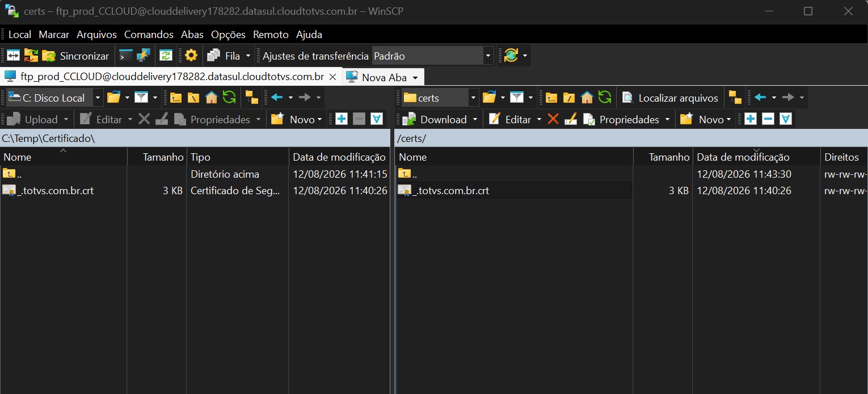The image size is (868, 394).
Task: Expand the remote back arrow history dropdown
Action: tap(773, 98)
